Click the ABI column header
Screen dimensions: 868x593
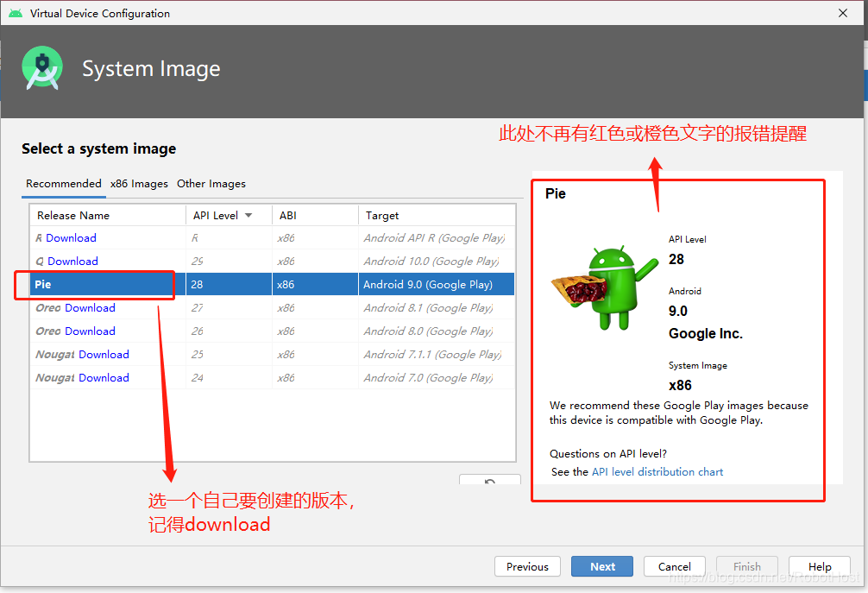click(315, 216)
